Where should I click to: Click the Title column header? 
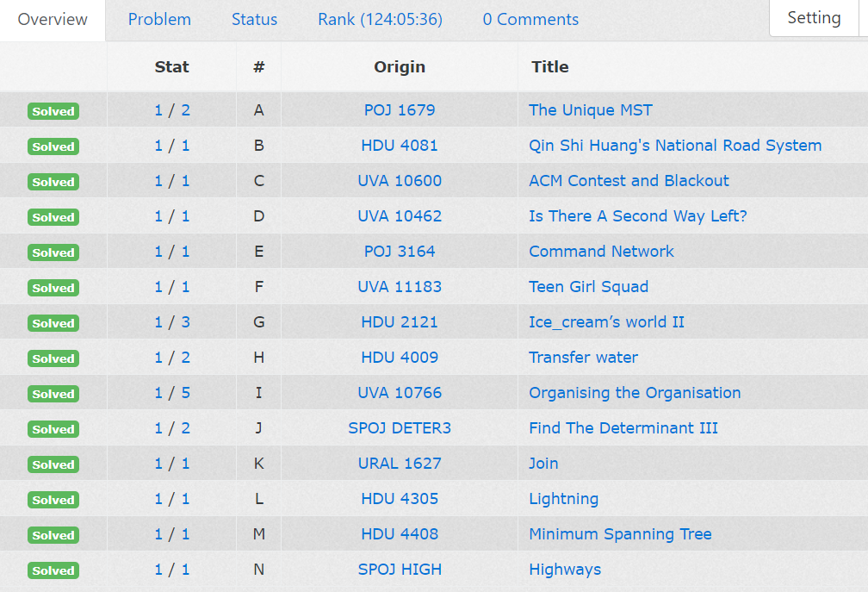tap(549, 67)
